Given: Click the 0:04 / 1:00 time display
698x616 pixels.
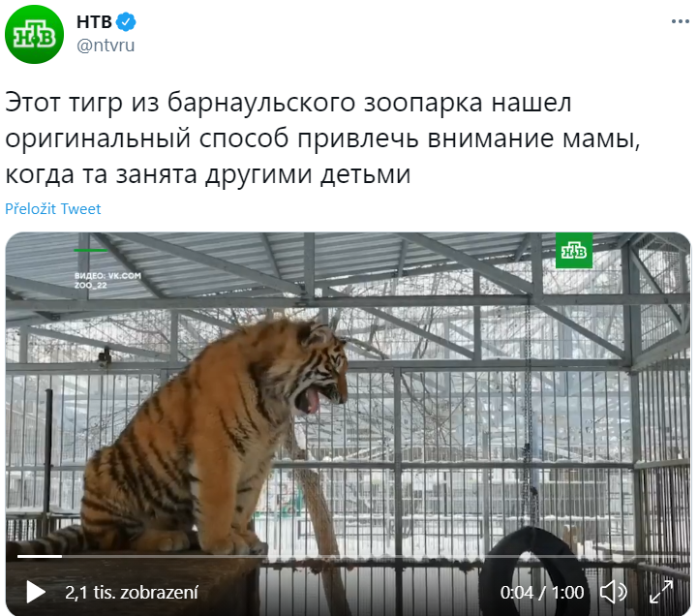Looking at the screenshot, I should coord(542,593).
